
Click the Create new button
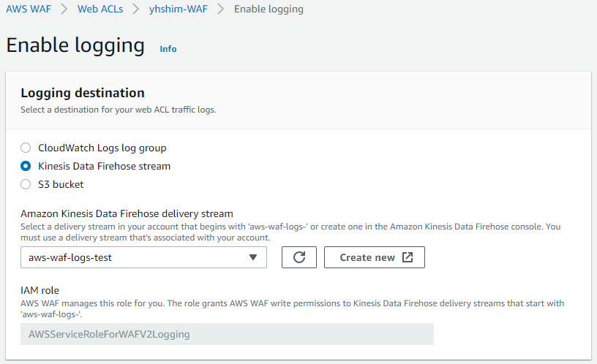click(375, 257)
